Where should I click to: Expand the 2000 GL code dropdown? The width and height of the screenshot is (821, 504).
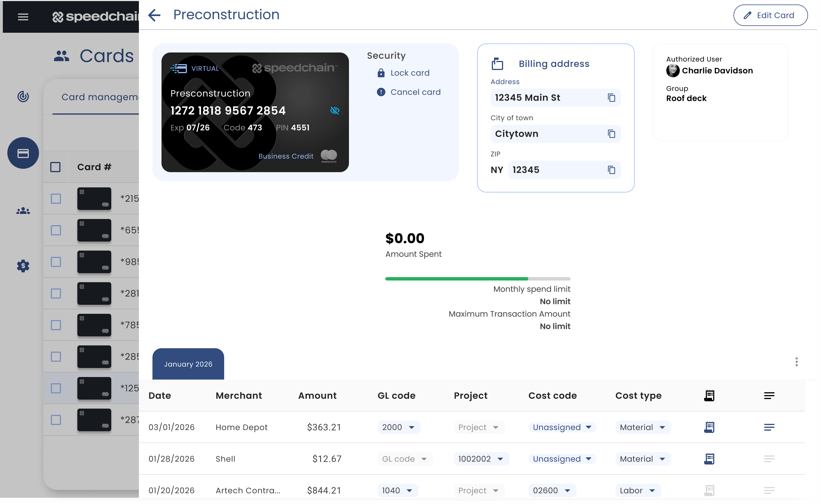point(398,427)
